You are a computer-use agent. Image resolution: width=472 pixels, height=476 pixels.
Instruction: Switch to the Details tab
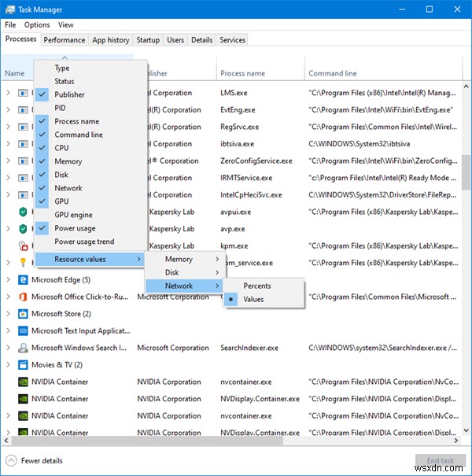tap(202, 40)
